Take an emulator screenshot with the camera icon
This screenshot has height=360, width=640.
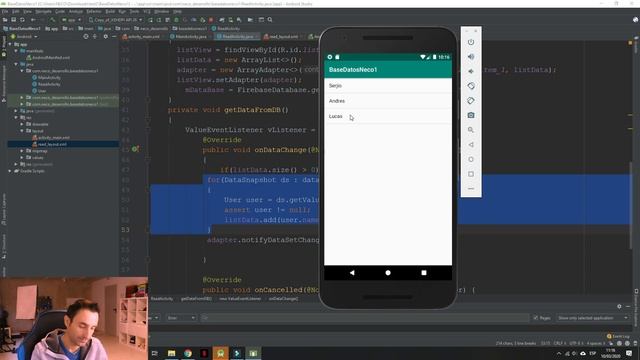(x=471, y=116)
